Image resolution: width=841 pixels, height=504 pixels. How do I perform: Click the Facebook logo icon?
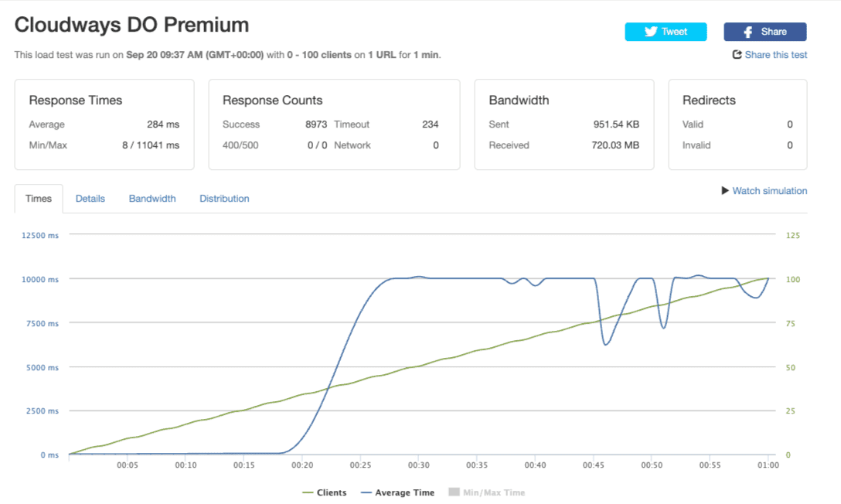747,32
